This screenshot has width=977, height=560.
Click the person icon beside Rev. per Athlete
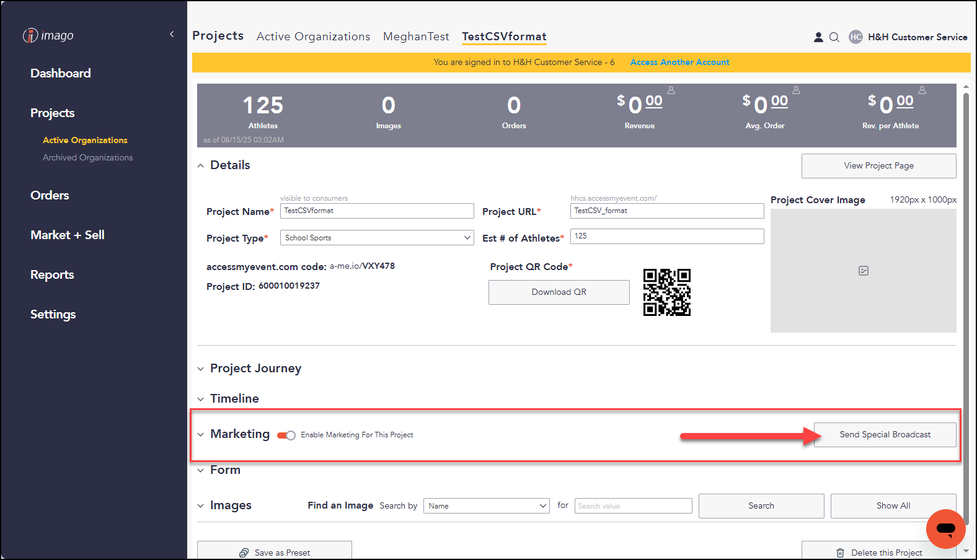[922, 90]
